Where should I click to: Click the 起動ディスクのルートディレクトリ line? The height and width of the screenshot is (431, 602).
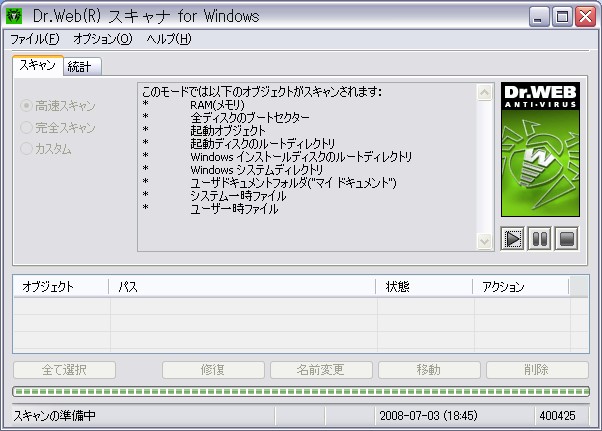[263, 144]
